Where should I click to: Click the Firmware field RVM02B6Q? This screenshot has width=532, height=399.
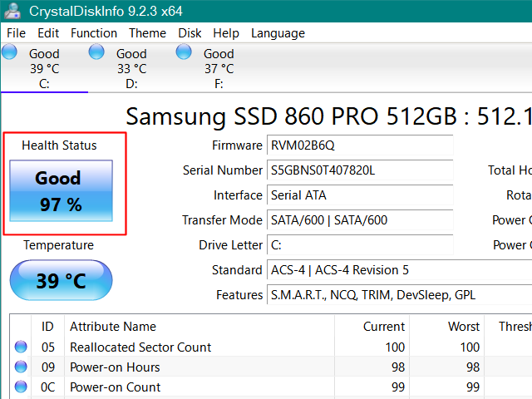pos(360,145)
